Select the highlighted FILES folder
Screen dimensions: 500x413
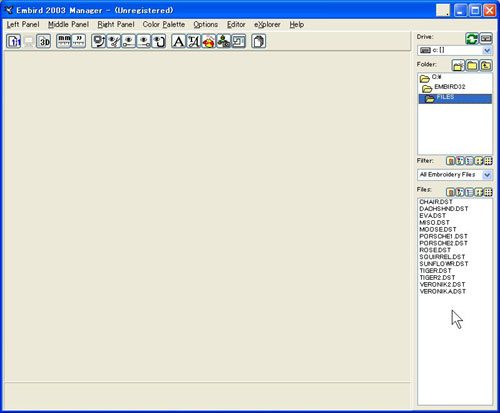[x=455, y=99]
